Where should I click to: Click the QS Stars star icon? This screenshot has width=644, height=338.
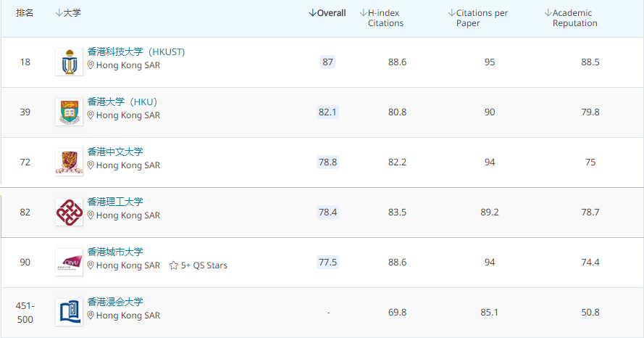[174, 265]
